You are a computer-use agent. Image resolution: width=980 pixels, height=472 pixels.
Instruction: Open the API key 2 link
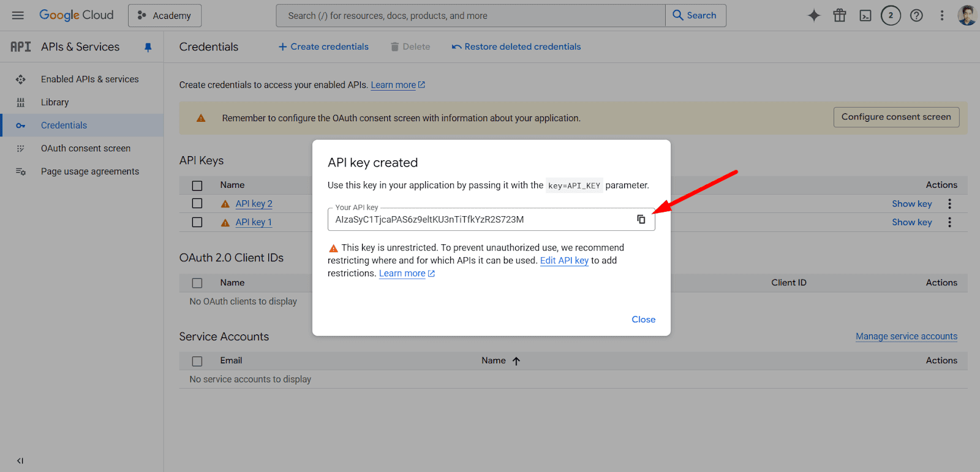pos(254,204)
